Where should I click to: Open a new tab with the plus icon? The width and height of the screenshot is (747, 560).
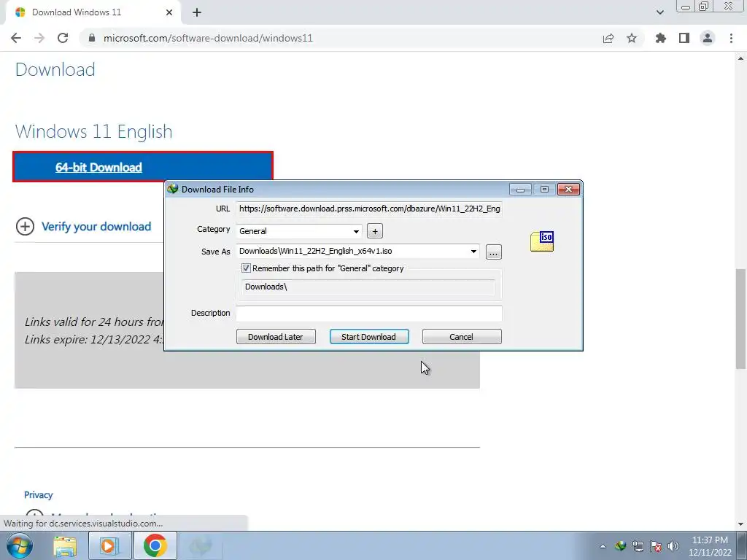coord(197,12)
